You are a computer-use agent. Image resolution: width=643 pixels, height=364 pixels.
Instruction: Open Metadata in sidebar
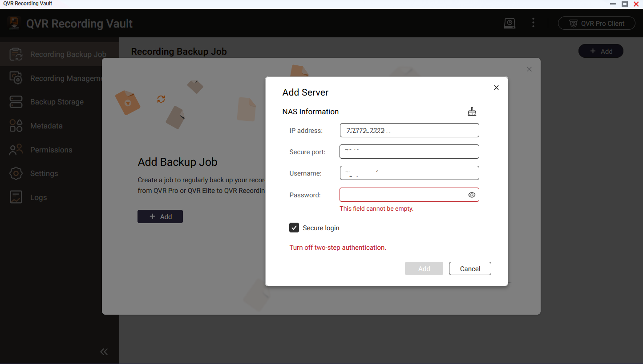[x=60, y=126]
